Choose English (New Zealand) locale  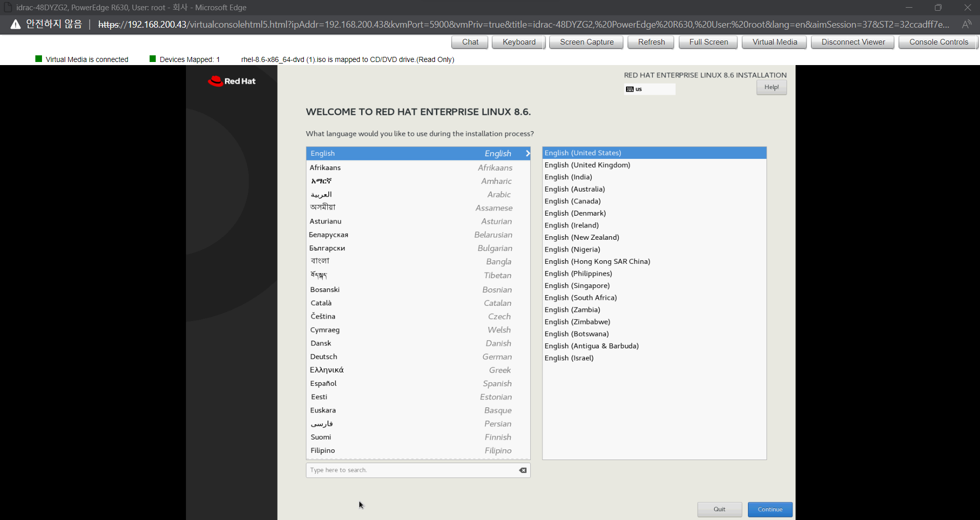pos(654,237)
